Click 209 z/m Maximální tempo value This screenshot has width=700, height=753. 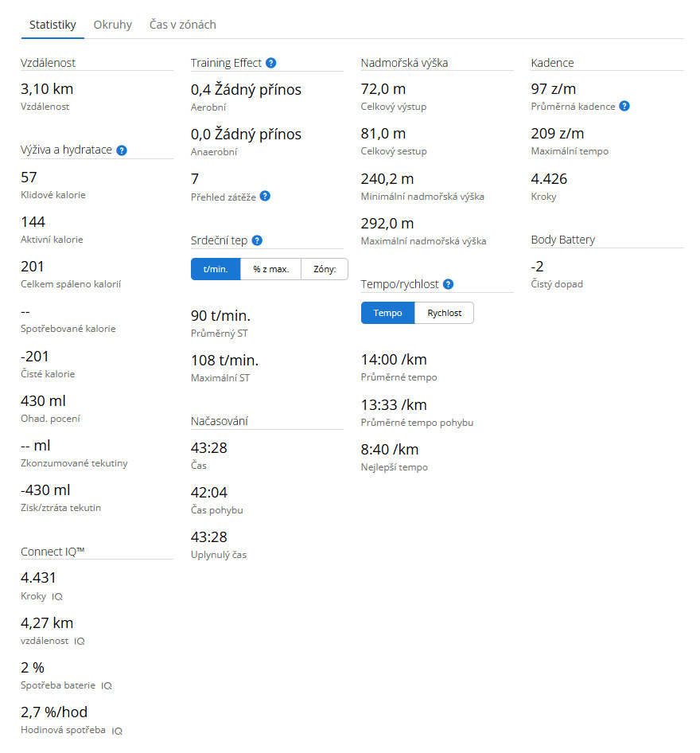558,134
